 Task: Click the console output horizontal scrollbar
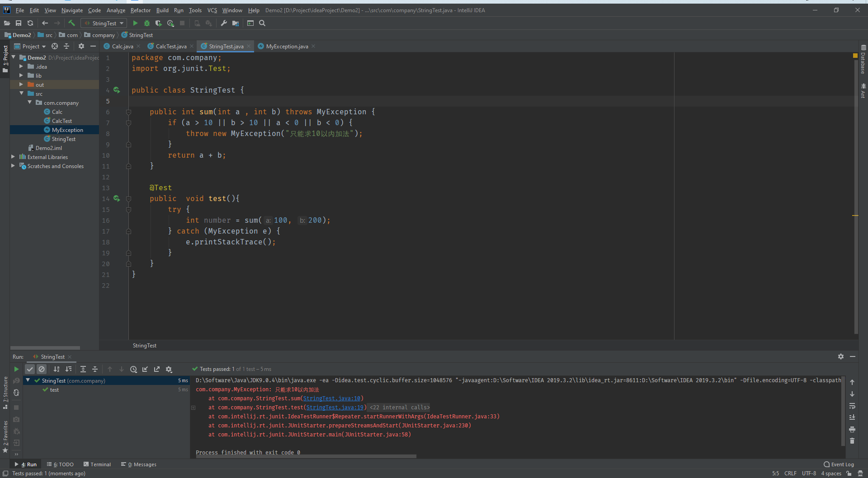[306, 456]
